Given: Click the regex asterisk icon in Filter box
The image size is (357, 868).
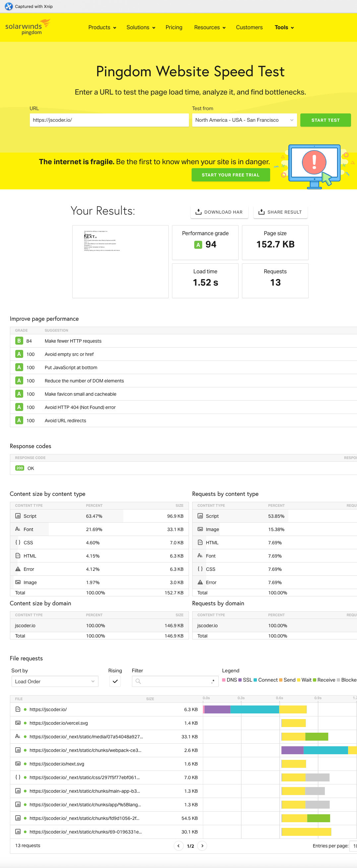Looking at the screenshot, I should tap(213, 681).
